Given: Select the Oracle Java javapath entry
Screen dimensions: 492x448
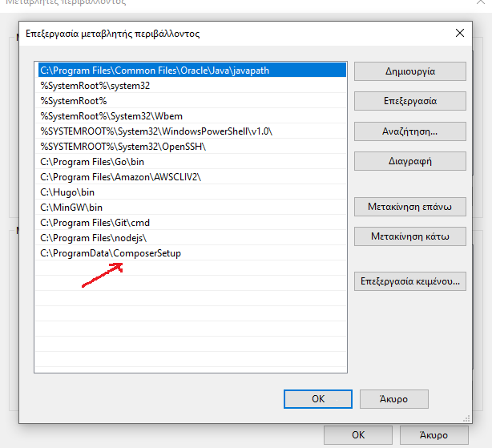Looking at the screenshot, I should [x=154, y=71].
